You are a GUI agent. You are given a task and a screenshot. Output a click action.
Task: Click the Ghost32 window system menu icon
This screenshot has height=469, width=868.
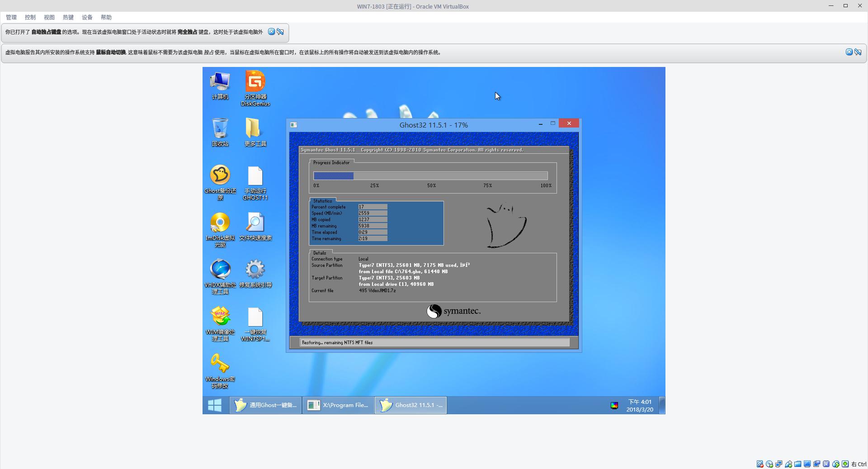[293, 125]
